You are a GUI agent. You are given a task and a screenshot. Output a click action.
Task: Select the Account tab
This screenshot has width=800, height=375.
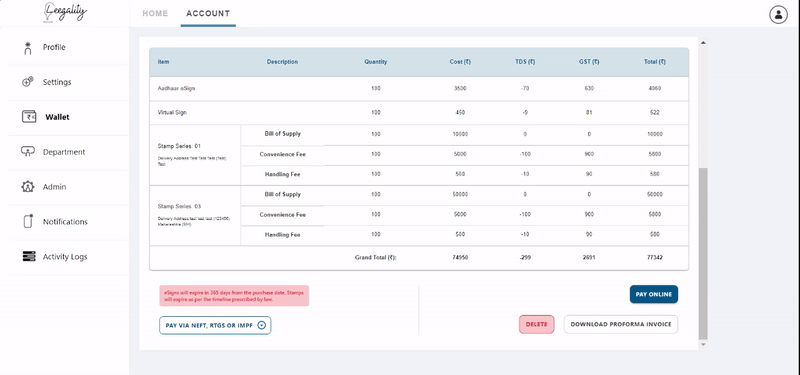pyautogui.click(x=208, y=13)
